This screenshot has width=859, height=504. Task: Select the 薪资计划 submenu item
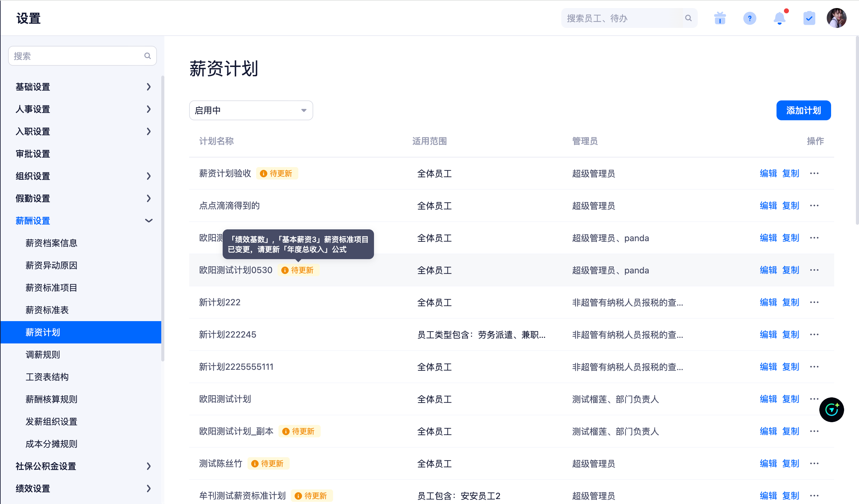81,332
